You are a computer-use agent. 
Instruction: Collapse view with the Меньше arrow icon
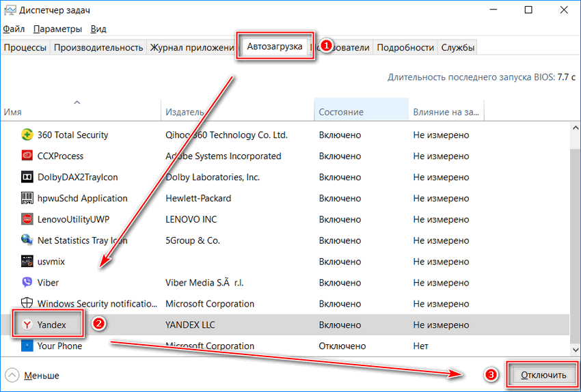point(12,375)
